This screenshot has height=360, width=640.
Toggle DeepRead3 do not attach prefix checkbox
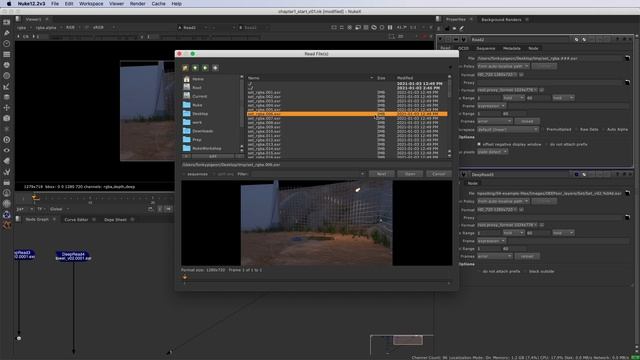coord(479,271)
